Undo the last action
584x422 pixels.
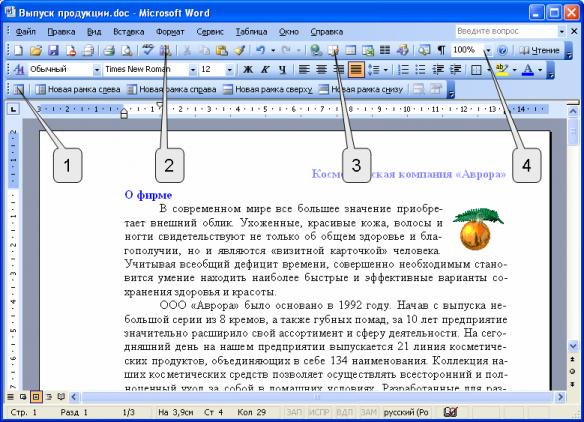coord(261,50)
